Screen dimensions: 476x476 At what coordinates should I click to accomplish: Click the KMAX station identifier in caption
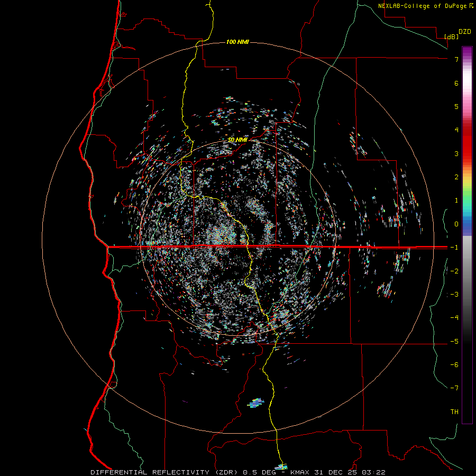tap(299, 472)
